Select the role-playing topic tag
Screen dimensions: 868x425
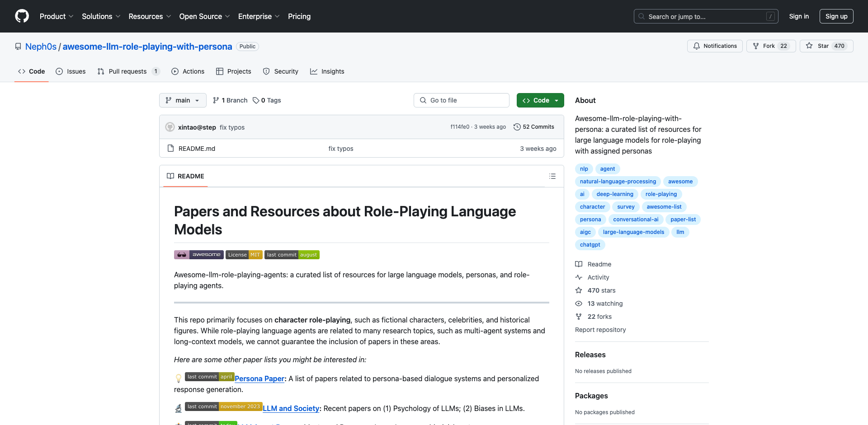click(661, 194)
